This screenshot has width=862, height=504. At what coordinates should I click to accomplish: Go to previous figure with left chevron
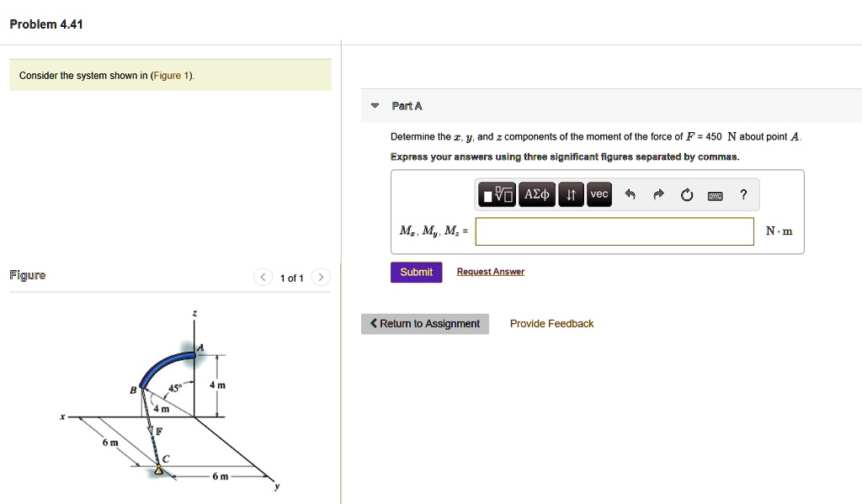point(263,276)
